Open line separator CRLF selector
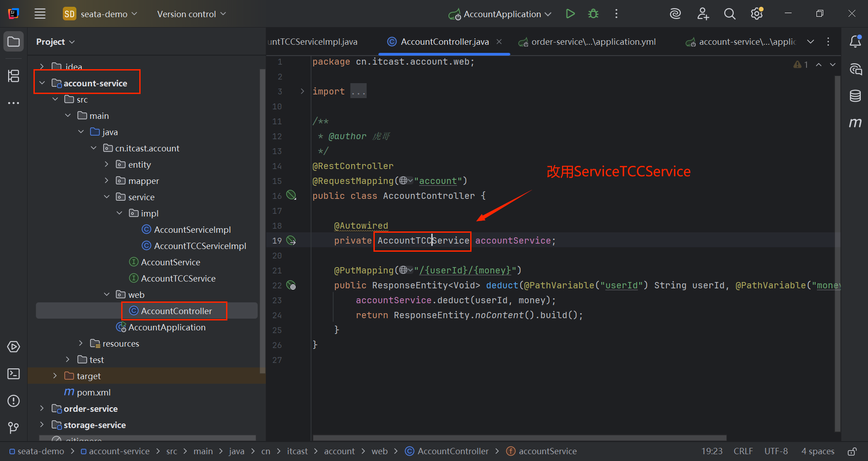Image resolution: width=868 pixels, height=461 pixels. click(743, 451)
